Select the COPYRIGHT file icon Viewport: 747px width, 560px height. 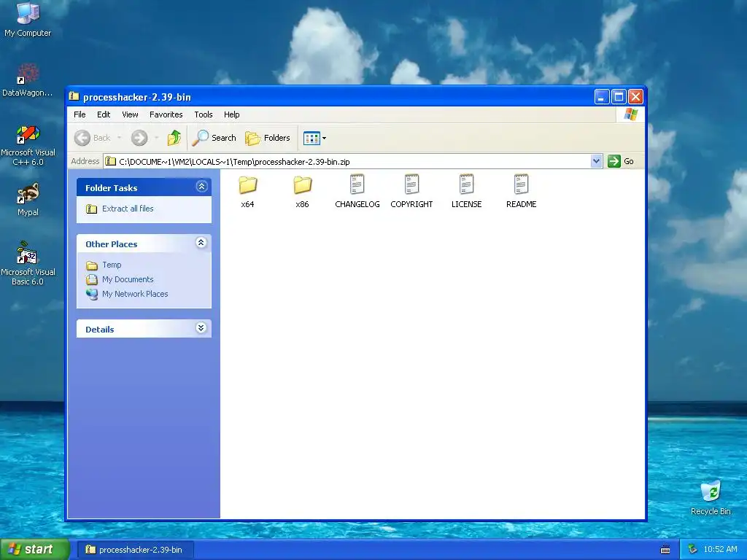[x=411, y=184]
